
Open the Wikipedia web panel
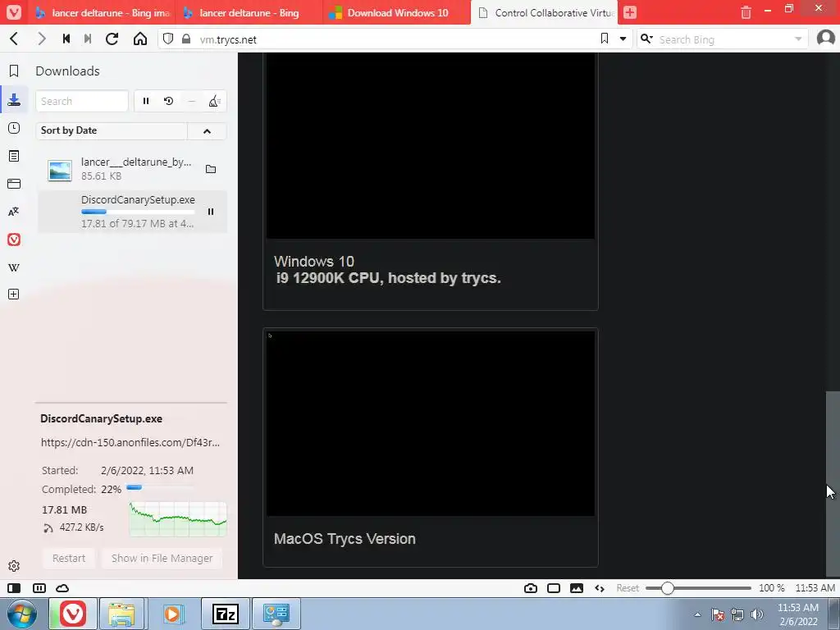point(14,267)
